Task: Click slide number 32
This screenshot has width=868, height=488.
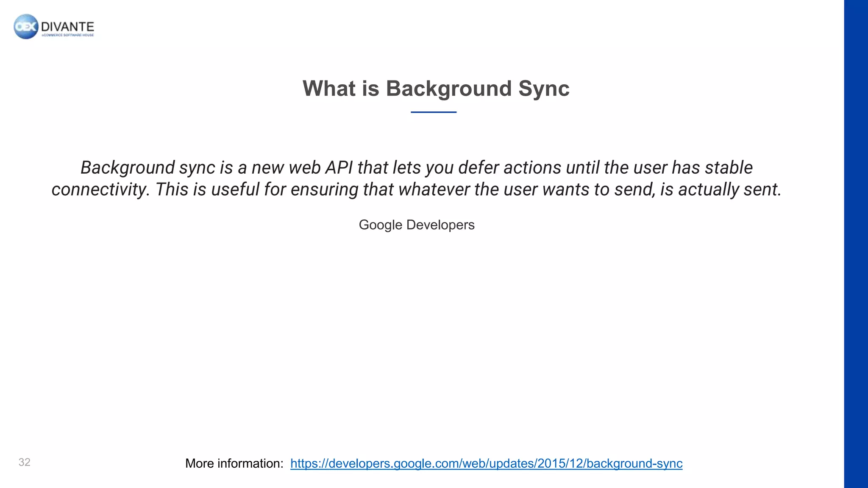Action: [x=25, y=462]
